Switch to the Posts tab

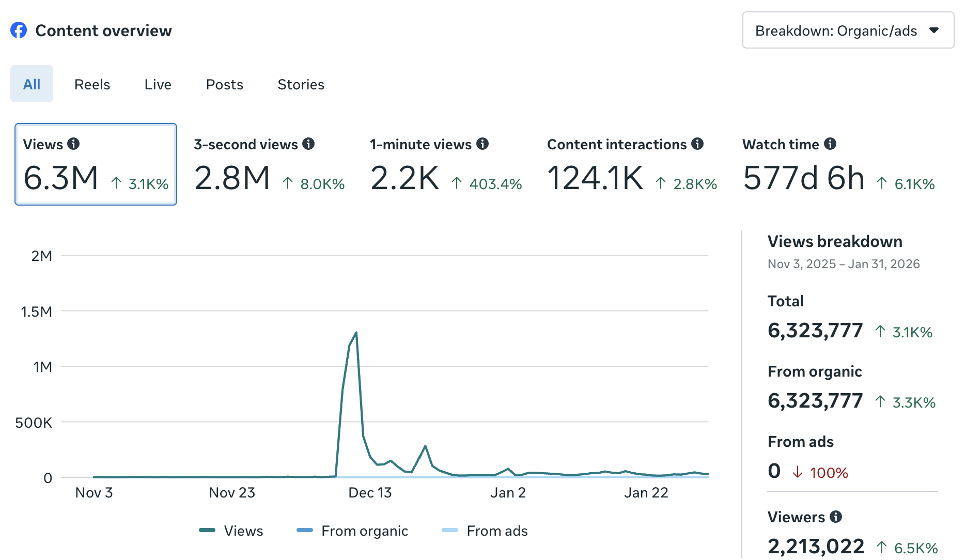(224, 84)
